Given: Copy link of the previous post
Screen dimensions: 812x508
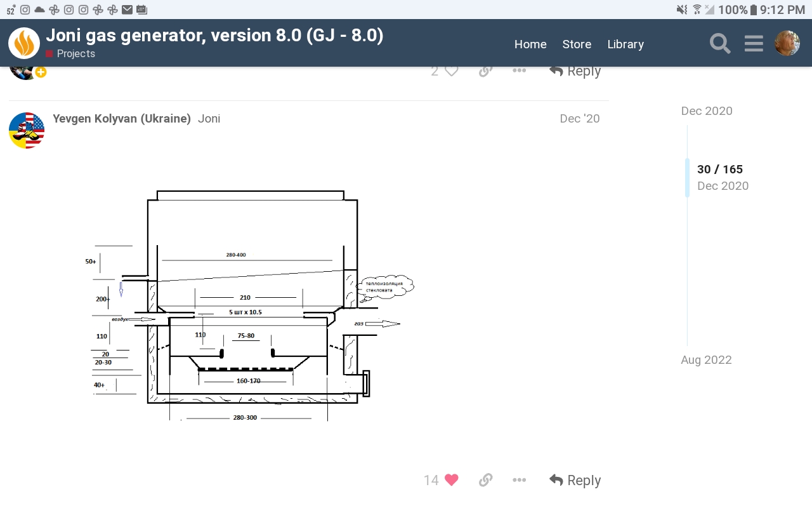Looking at the screenshot, I should [x=485, y=71].
